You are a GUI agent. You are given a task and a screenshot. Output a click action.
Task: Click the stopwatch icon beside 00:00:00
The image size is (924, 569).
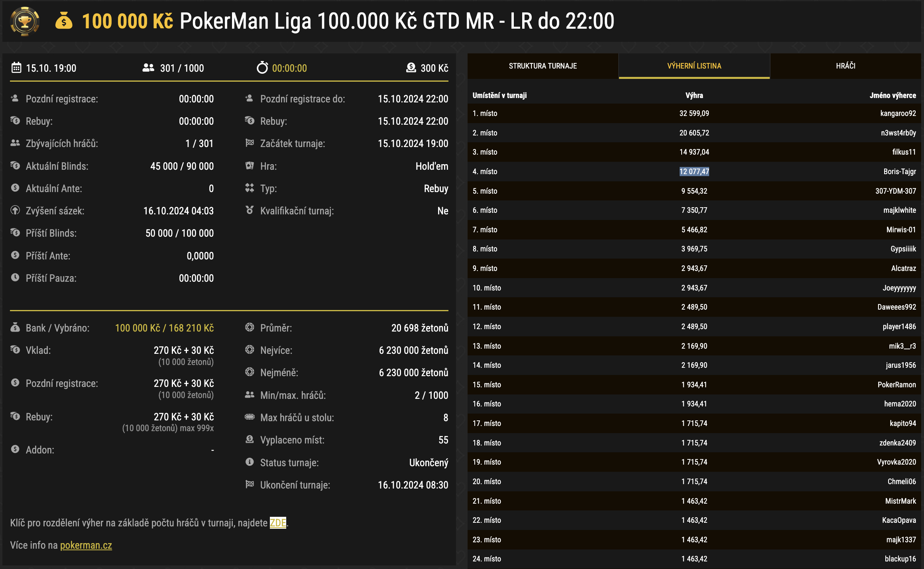tap(262, 67)
